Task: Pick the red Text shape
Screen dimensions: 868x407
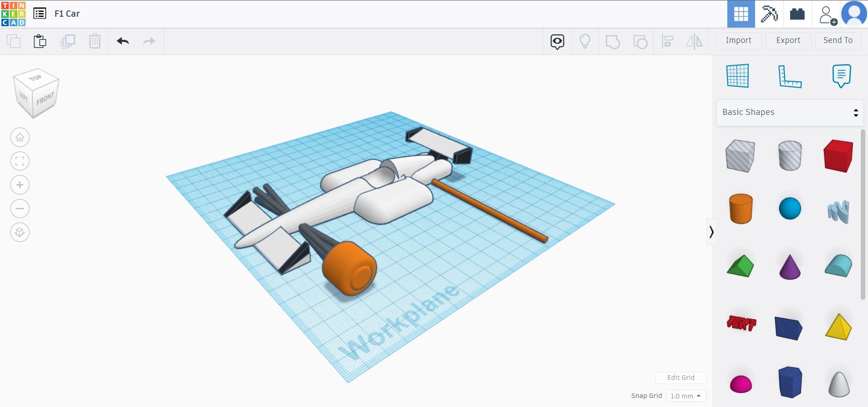Action: coord(741,323)
